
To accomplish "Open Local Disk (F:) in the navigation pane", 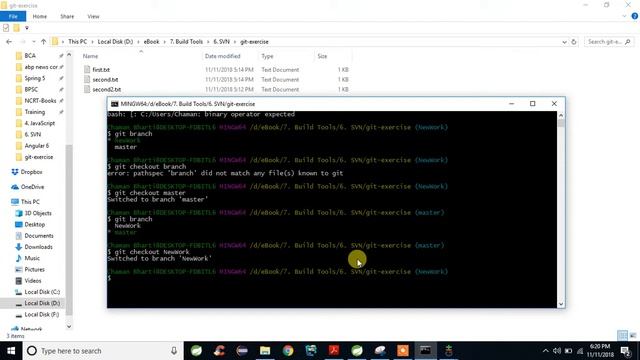I will click(x=42, y=314).
